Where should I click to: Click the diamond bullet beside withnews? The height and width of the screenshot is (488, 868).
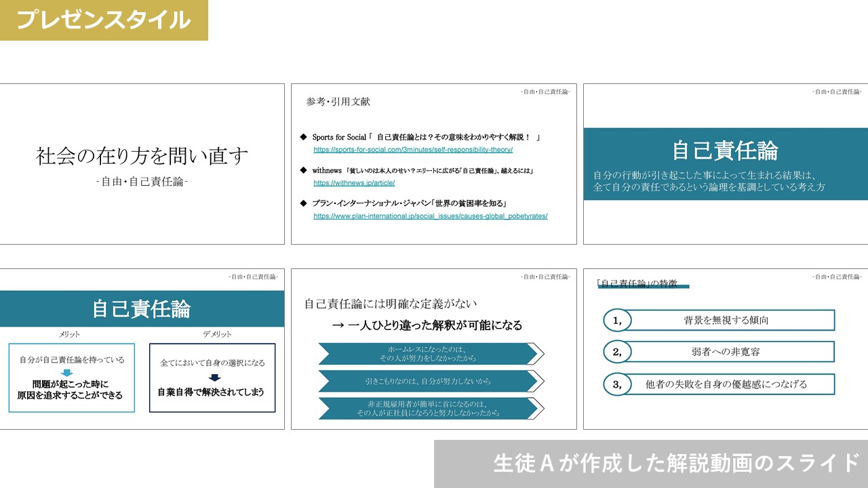coord(304,169)
